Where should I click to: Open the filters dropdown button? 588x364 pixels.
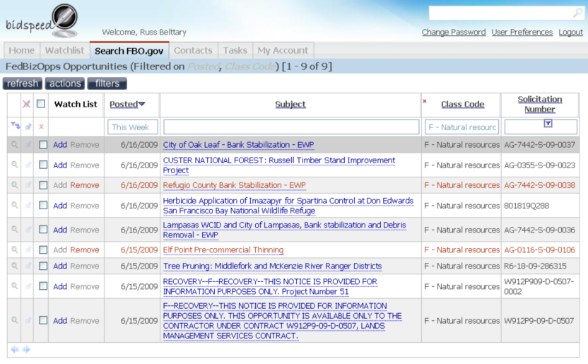pyautogui.click(x=107, y=83)
